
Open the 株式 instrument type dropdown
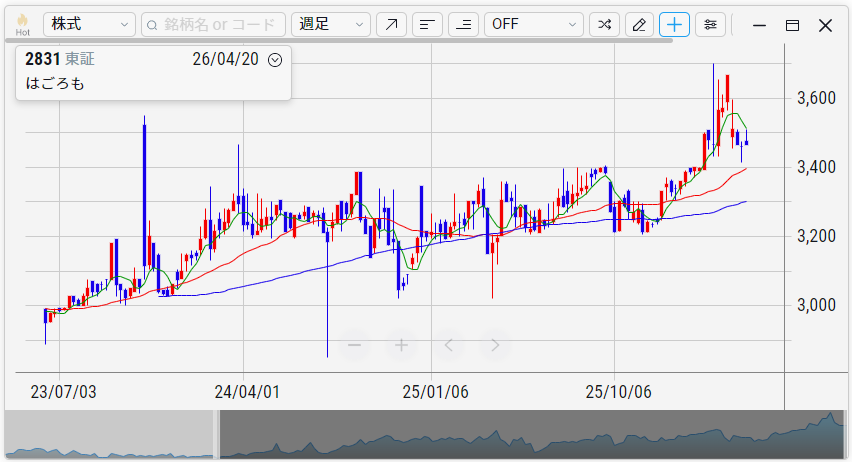90,25
